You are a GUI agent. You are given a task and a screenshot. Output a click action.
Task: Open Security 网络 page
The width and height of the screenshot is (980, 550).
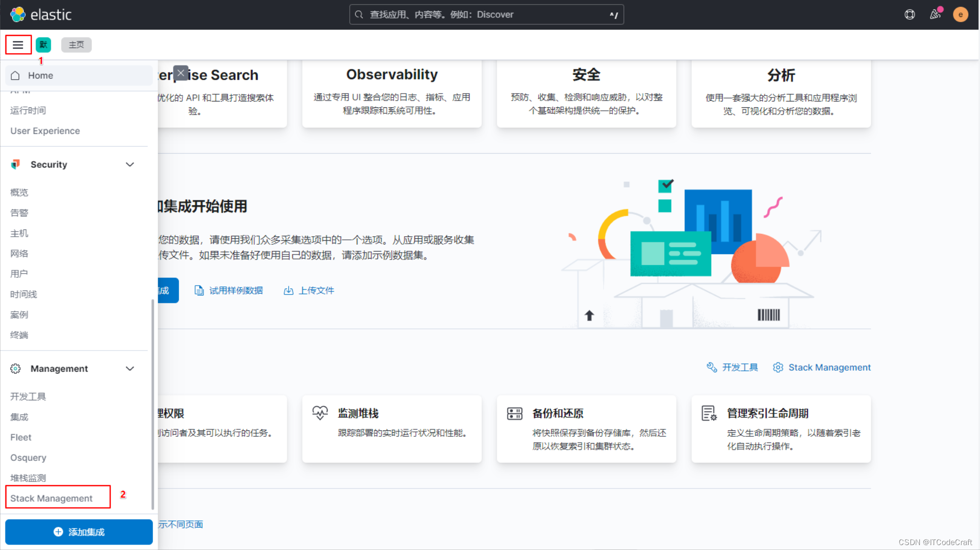pos(19,254)
